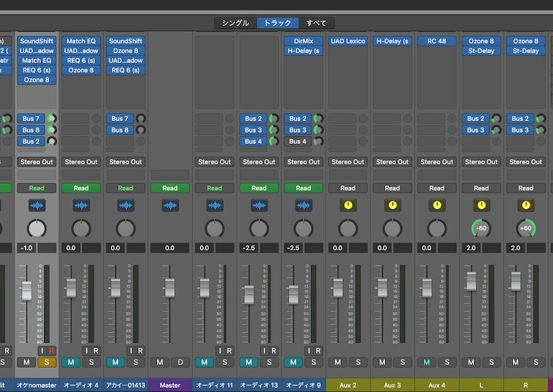Click the +60 pan knob on R strip
Viewport: 553px width, 392px height.
point(526,228)
